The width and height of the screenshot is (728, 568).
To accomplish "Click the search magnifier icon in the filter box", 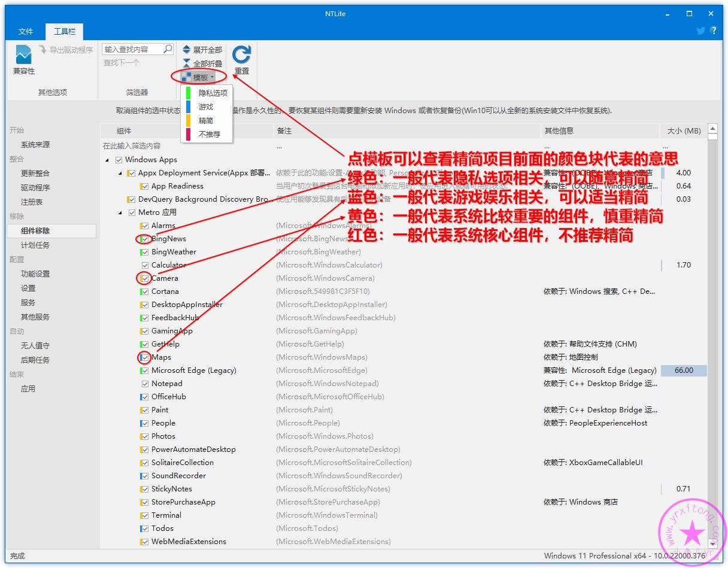I will pos(168,49).
